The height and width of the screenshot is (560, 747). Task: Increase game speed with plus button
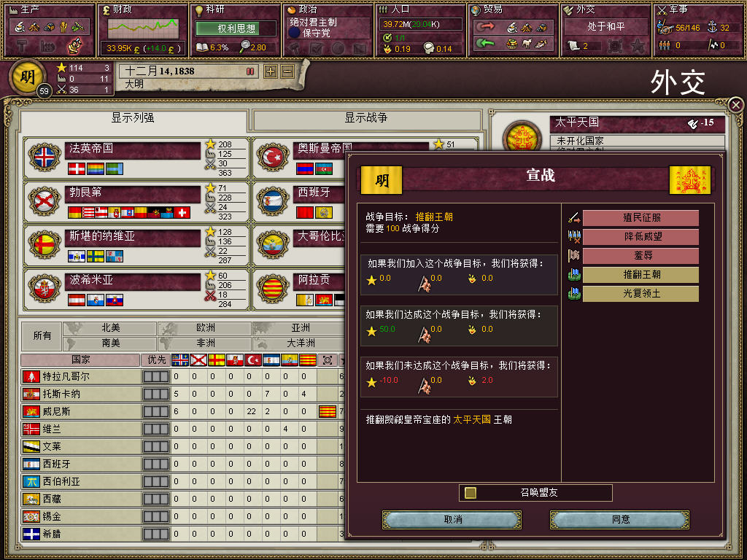pos(271,71)
